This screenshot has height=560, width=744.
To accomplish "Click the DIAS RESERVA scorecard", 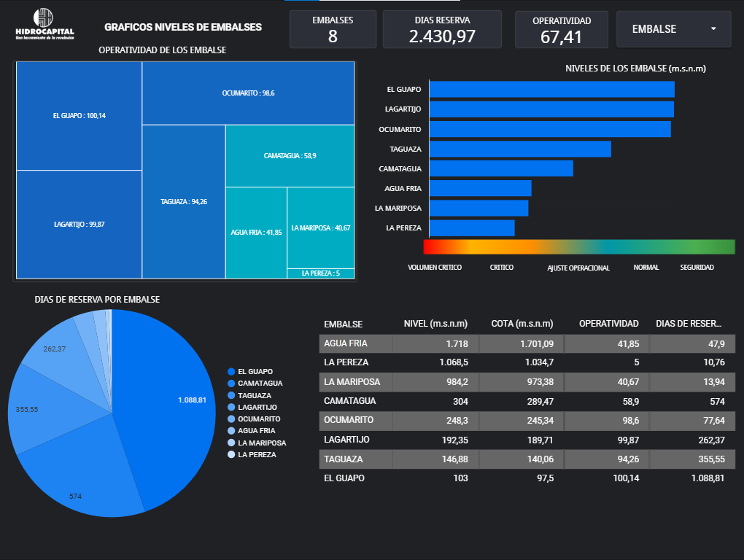I will pos(442,29).
